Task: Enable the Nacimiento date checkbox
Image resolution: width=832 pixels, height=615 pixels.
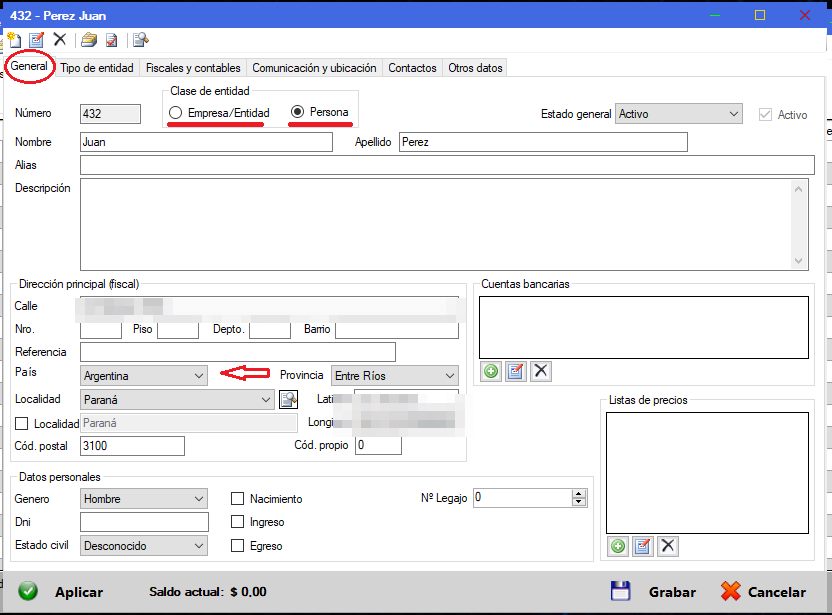Action: tap(237, 499)
